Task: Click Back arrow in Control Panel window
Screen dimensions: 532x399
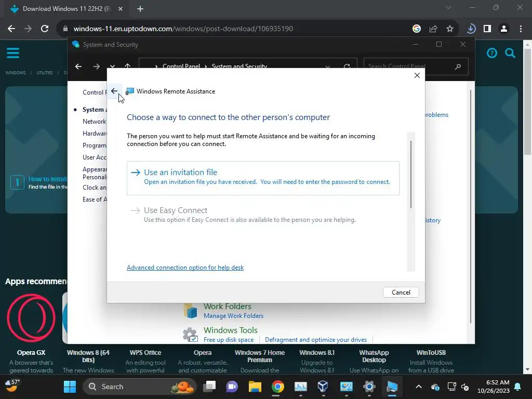Action: click(78, 66)
